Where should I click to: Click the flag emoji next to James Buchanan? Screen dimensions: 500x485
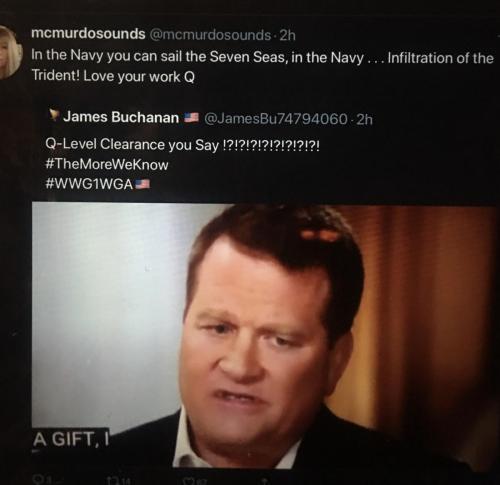192,117
